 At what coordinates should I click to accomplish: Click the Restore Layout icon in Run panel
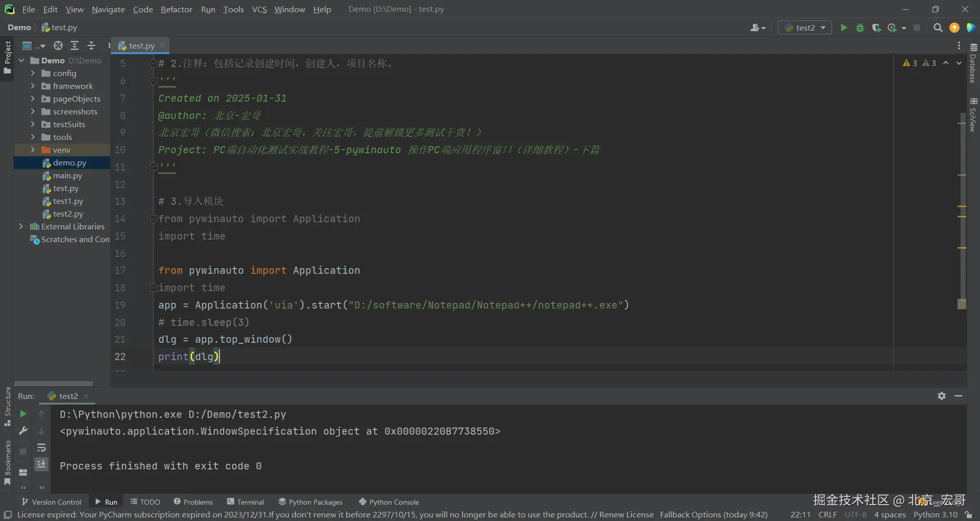click(23, 472)
